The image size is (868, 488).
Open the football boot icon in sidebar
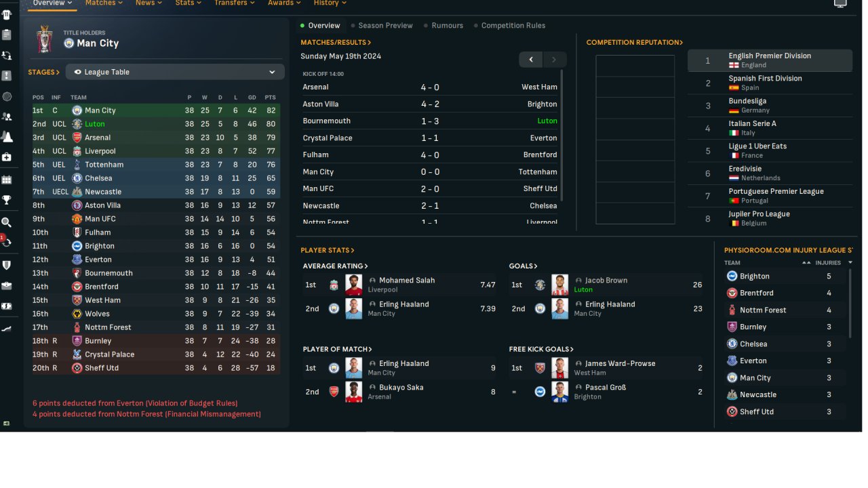[x=7, y=329]
